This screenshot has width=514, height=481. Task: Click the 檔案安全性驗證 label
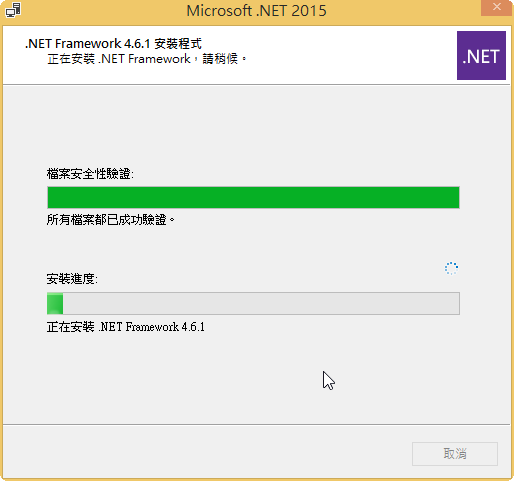pos(90,174)
